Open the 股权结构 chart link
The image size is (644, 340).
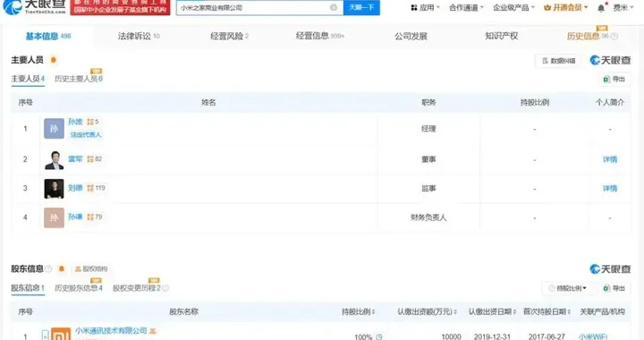(x=91, y=269)
